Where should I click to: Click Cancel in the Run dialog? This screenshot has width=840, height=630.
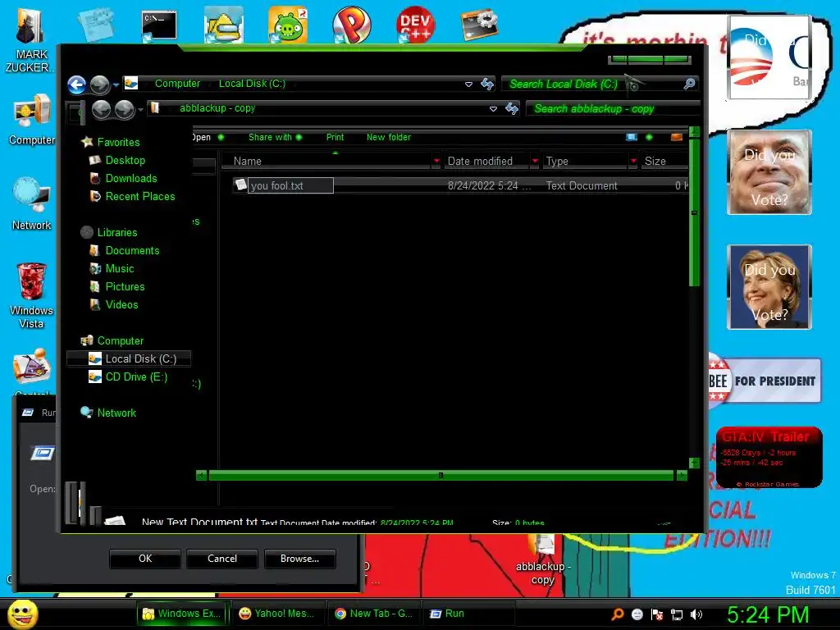[x=222, y=559]
